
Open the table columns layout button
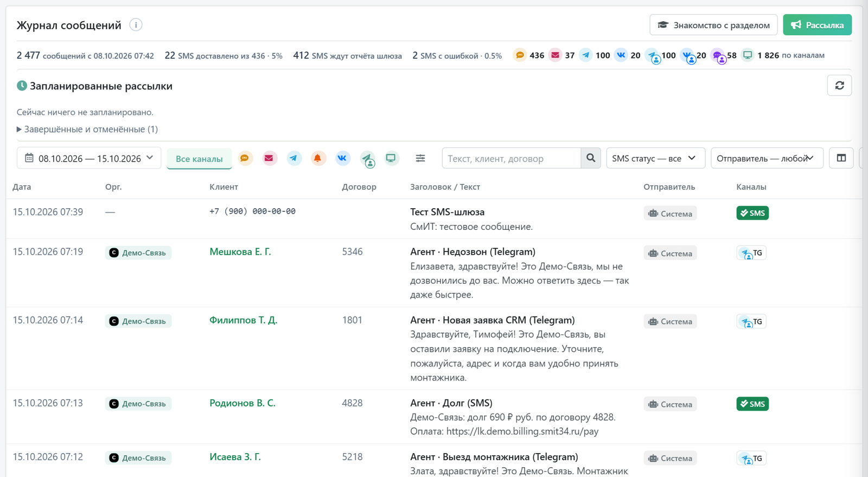click(841, 158)
